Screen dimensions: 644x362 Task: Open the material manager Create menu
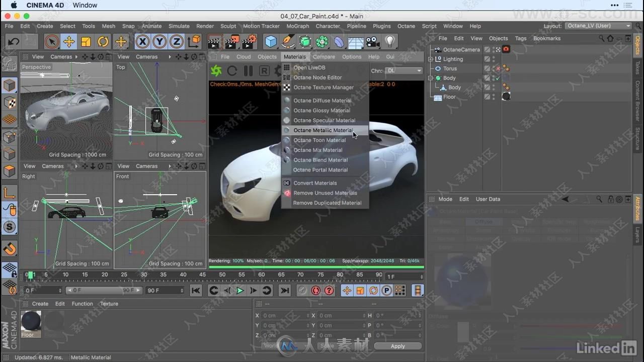(40, 304)
